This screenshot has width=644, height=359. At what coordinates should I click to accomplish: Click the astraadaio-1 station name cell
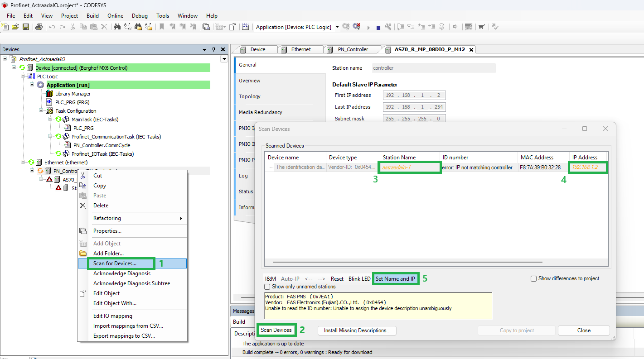411,168
